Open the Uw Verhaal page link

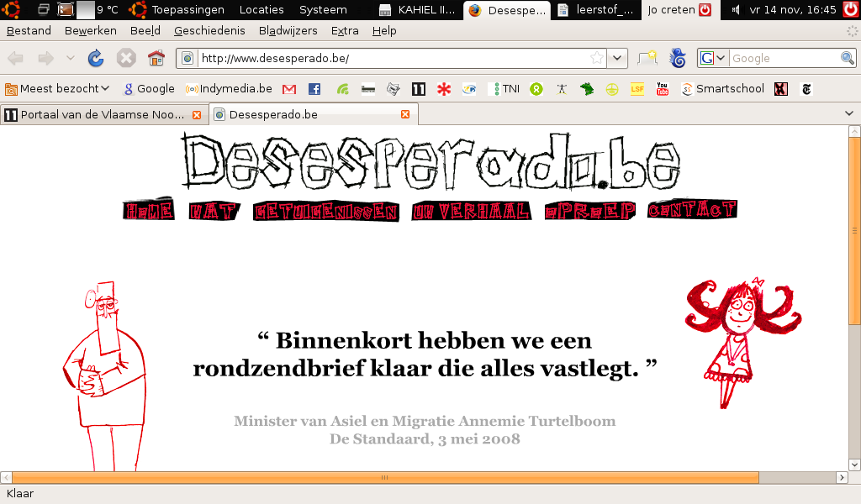pyautogui.click(x=471, y=211)
